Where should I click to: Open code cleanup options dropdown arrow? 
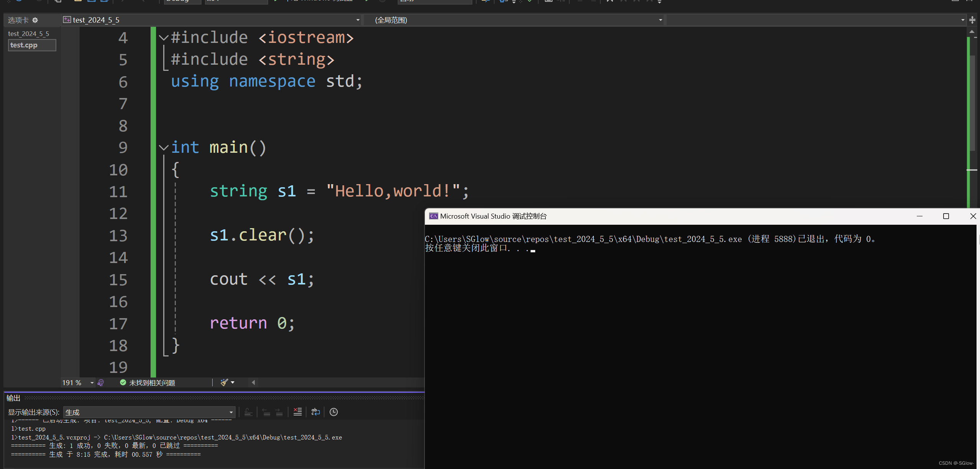click(233, 382)
